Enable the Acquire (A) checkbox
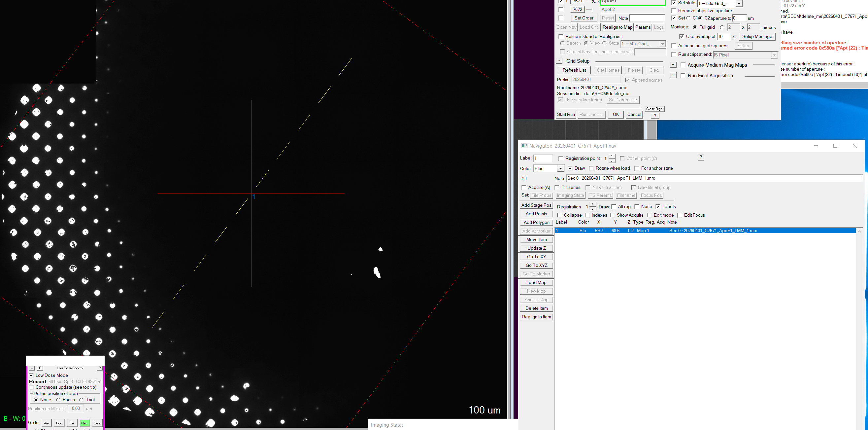 (x=524, y=188)
